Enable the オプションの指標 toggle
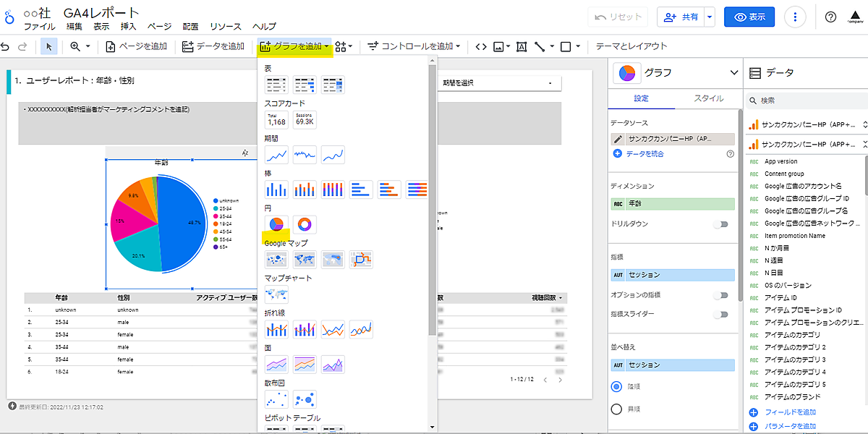 click(720, 295)
